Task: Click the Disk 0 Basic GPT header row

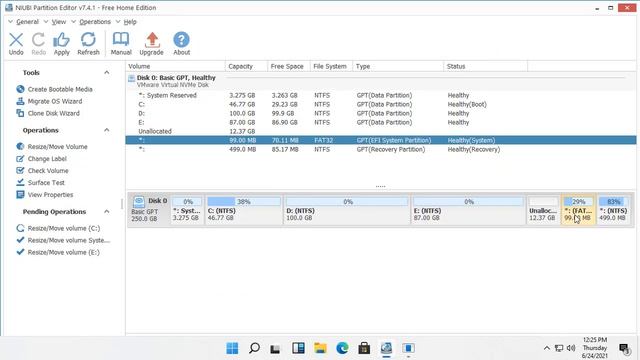Action: click(x=381, y=81)
